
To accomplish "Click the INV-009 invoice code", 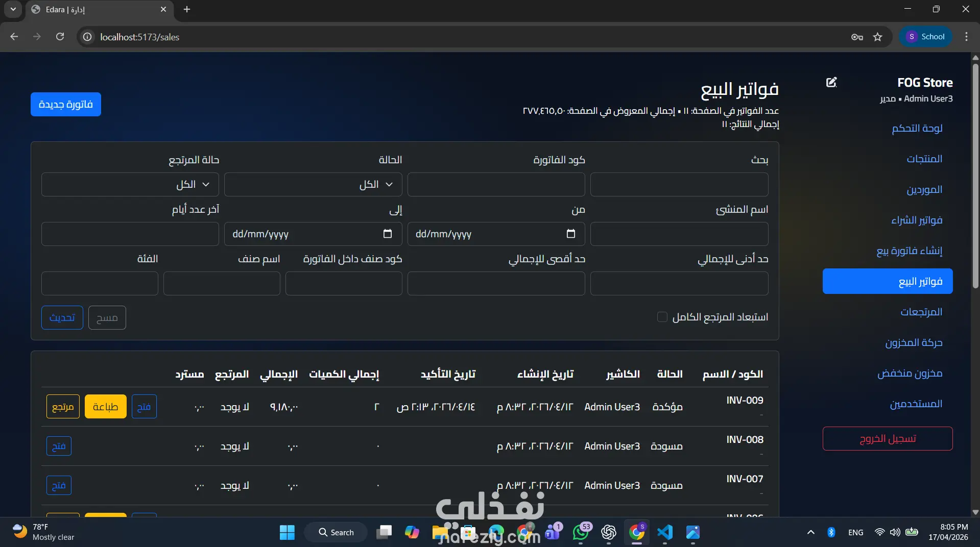I will pos(745,400).
